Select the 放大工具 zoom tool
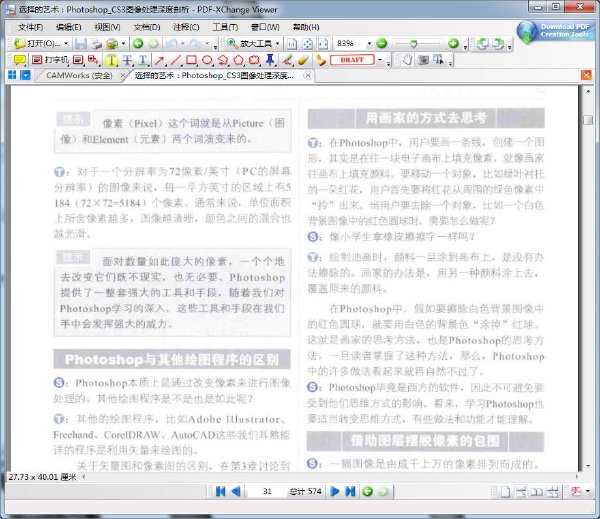Image resolution: width=600 pixels, height=519 pixels. pyautogui.click(x=249, y=43)
